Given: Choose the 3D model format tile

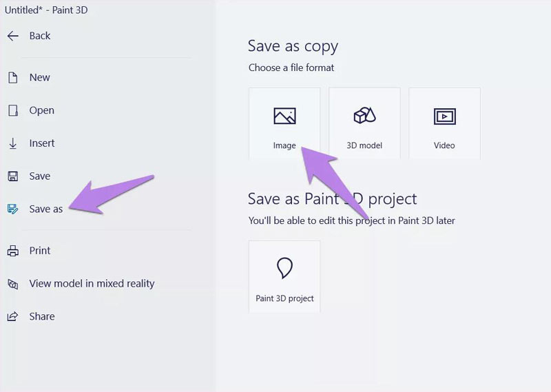Looking at the screenshot, I should click(364, 123).
